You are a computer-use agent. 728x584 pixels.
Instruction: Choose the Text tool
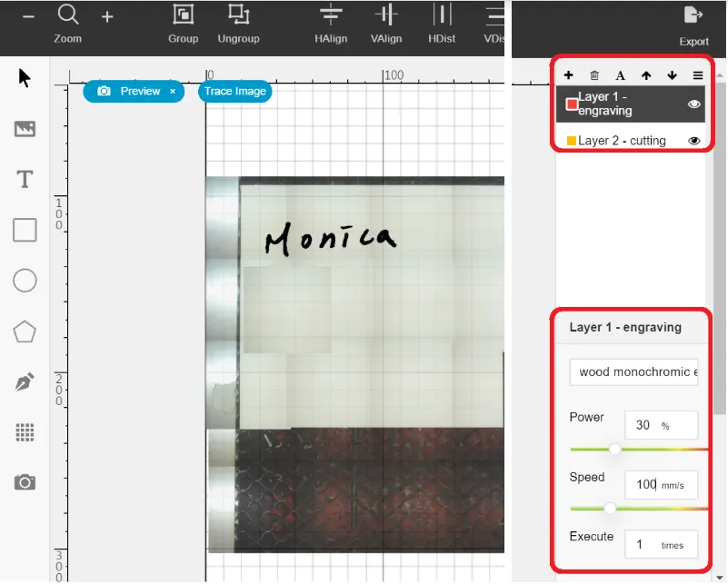click(25, 179)
